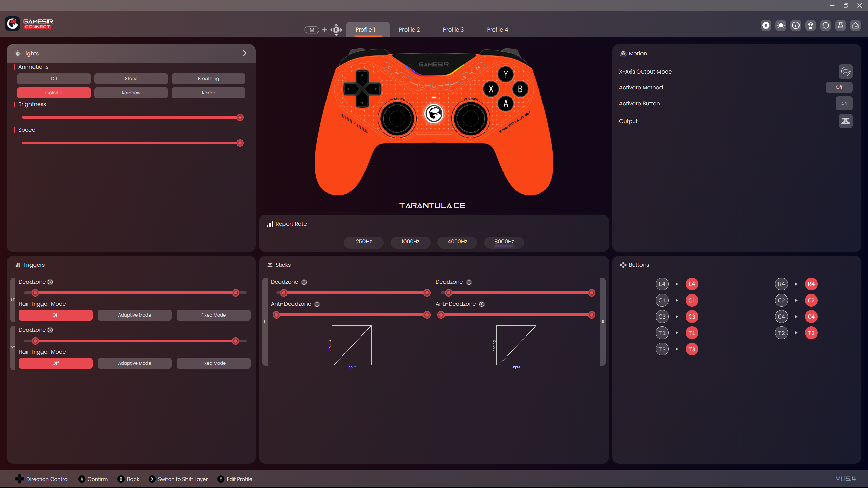Set light animation to Off
868x488 pixels.
[54, 79]
